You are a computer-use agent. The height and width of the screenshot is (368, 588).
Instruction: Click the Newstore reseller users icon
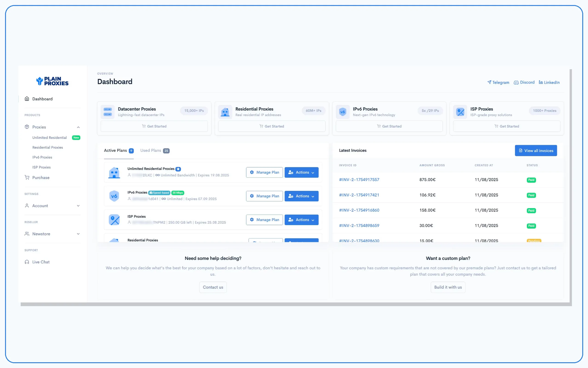[27, 234]
